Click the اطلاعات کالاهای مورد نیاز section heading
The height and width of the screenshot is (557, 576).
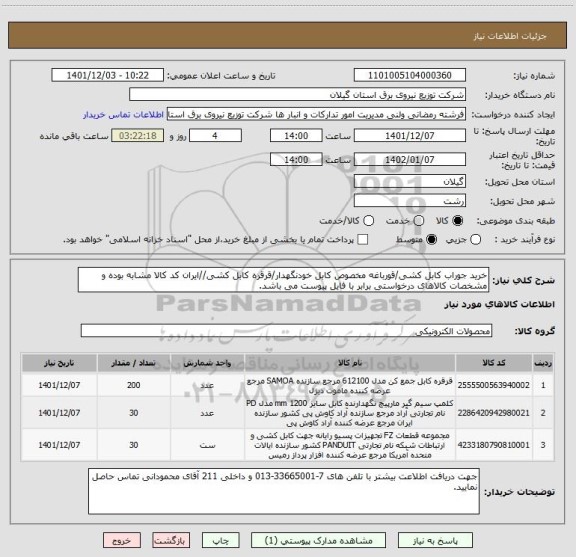[x=499, y=305]
